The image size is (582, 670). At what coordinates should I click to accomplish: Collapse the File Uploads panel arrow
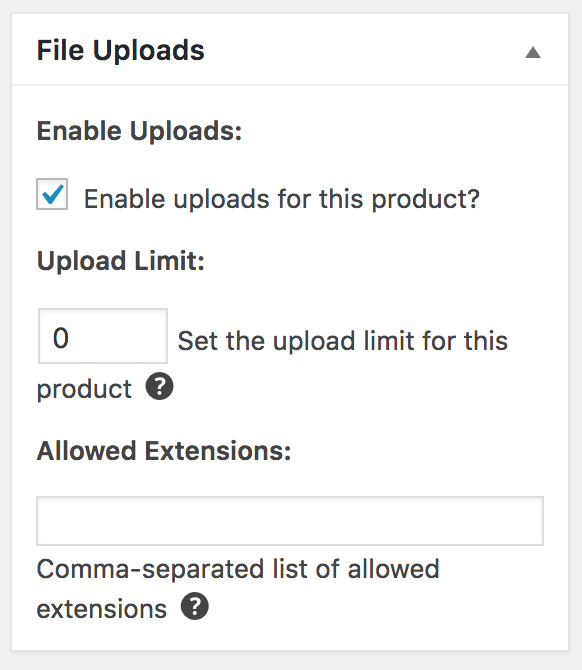533,53
